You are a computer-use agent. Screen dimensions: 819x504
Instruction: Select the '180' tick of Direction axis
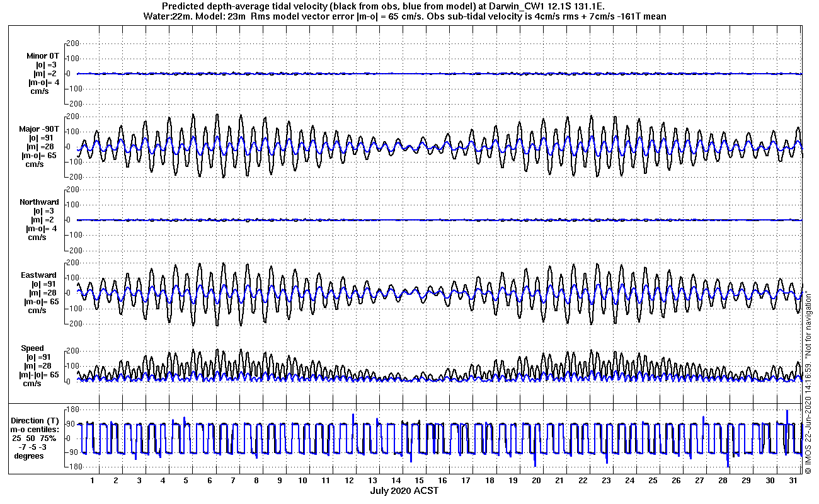coord(71,408)
